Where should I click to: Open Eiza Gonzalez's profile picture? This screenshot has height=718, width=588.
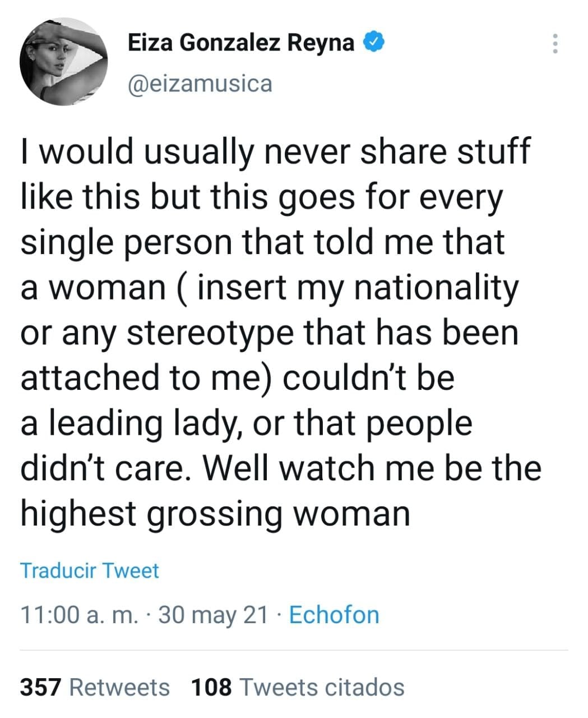pos(63,62)
